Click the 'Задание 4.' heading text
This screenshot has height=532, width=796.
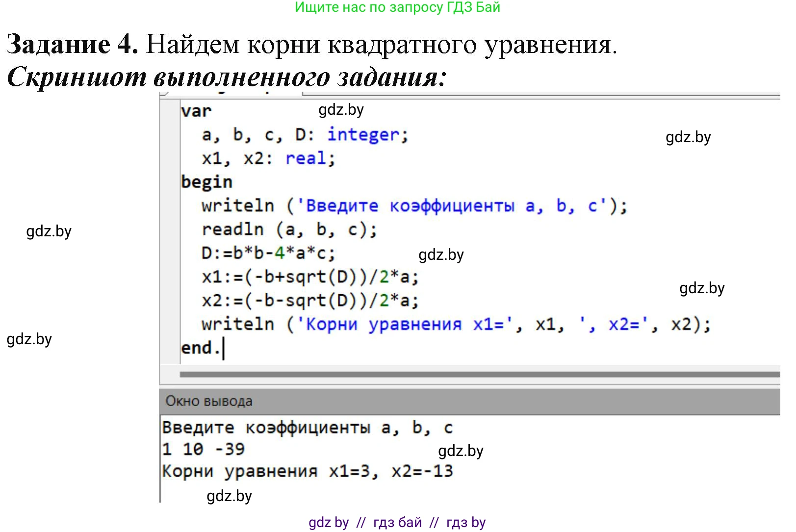point(72,45)
